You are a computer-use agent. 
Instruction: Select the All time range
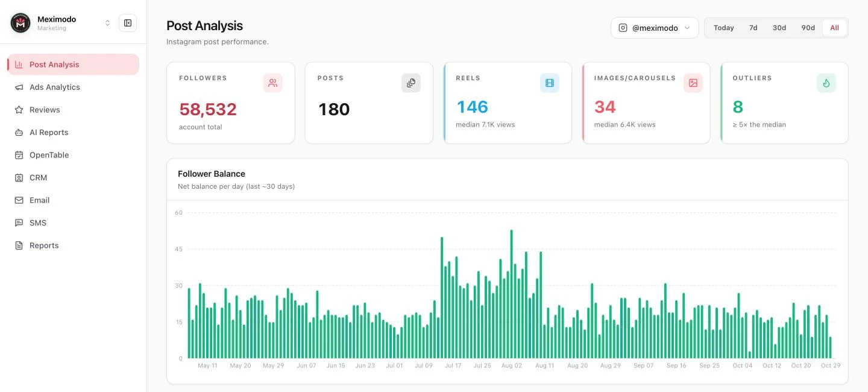click(834, 28)
